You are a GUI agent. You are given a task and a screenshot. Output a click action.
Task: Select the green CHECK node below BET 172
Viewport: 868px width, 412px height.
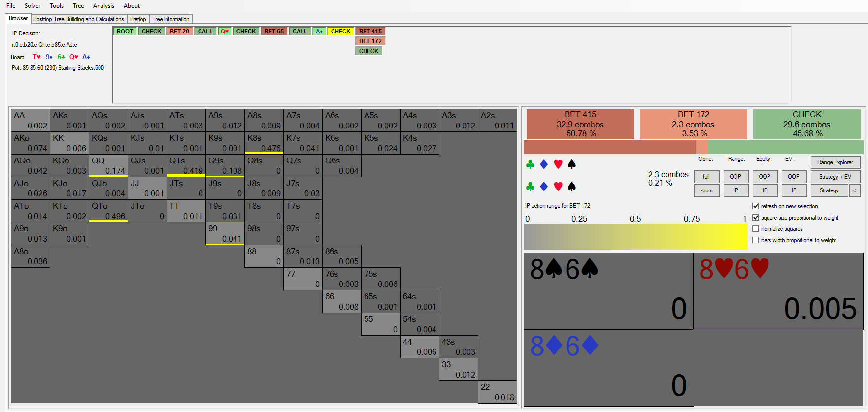[x=369, y=51]
